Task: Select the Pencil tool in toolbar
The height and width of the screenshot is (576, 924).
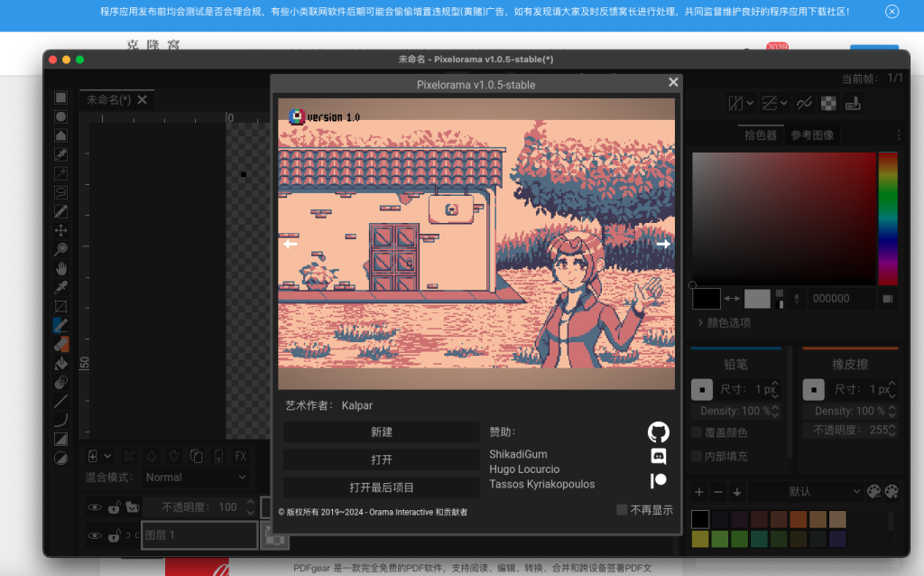Action: 60,325
